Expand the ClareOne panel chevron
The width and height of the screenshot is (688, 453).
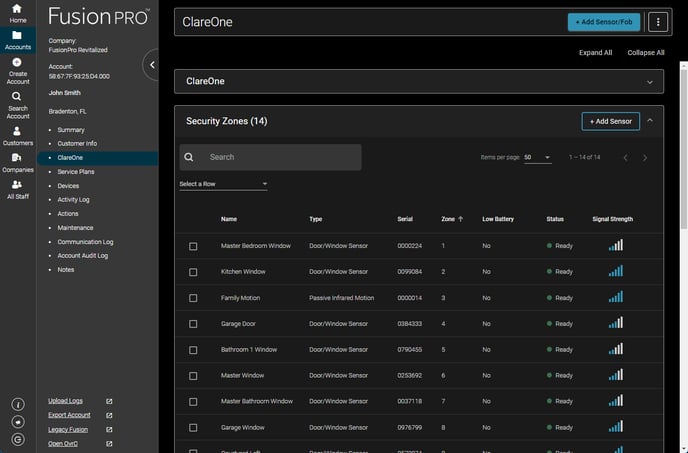(650, 82)
